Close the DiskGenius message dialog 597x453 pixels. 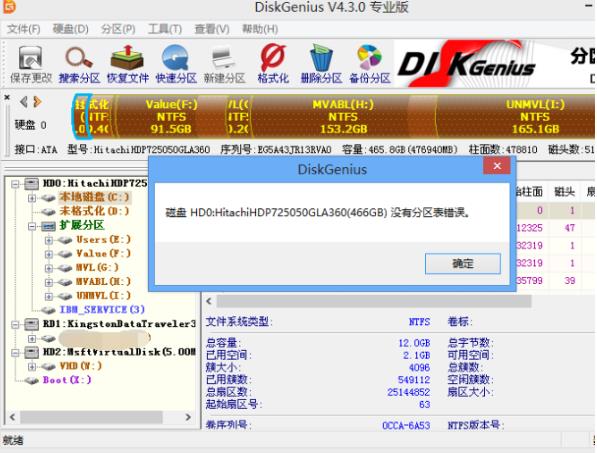pyautogui.click(x=497, y=166)
